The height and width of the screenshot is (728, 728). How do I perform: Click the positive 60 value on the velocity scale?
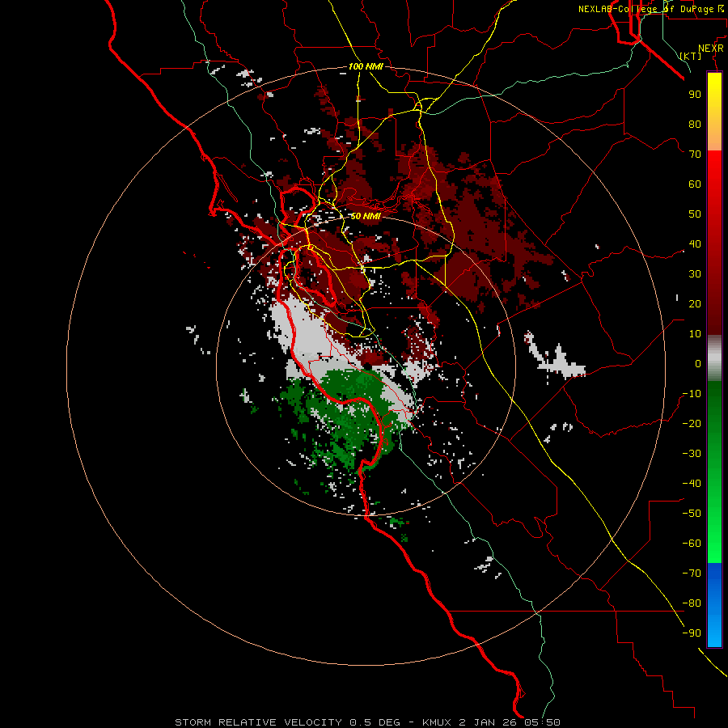pyautogui.click(x=695, y=184)
